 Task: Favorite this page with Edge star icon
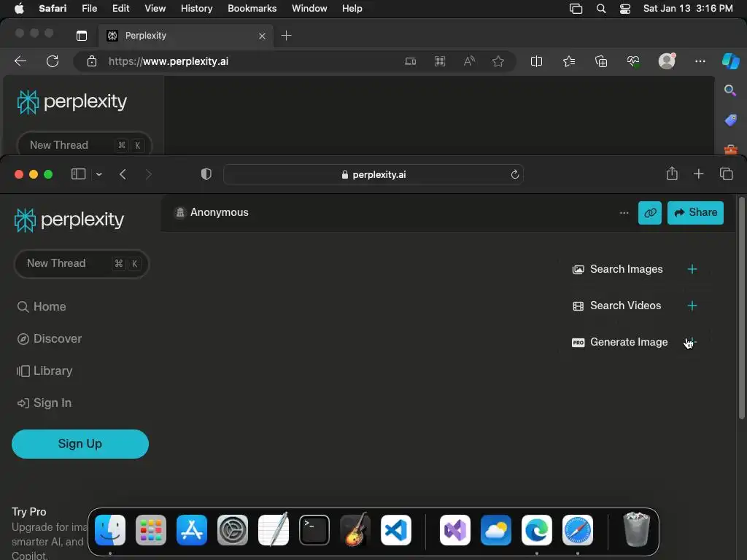[498, 61]
